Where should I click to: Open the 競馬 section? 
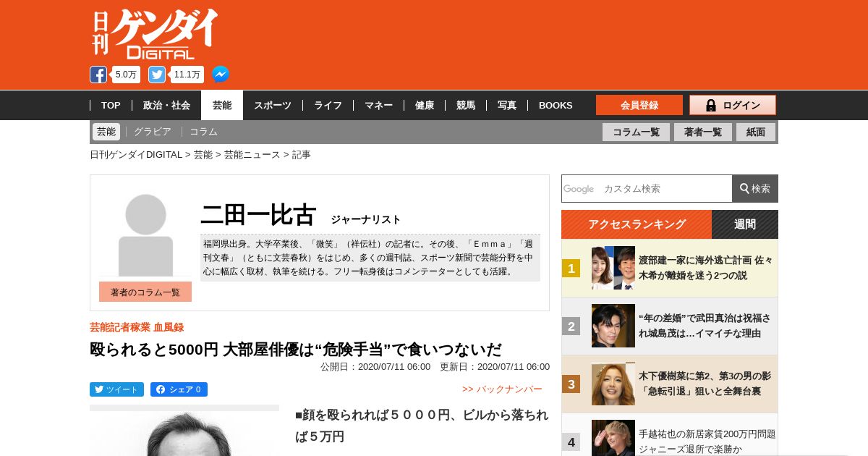point(466,105)
